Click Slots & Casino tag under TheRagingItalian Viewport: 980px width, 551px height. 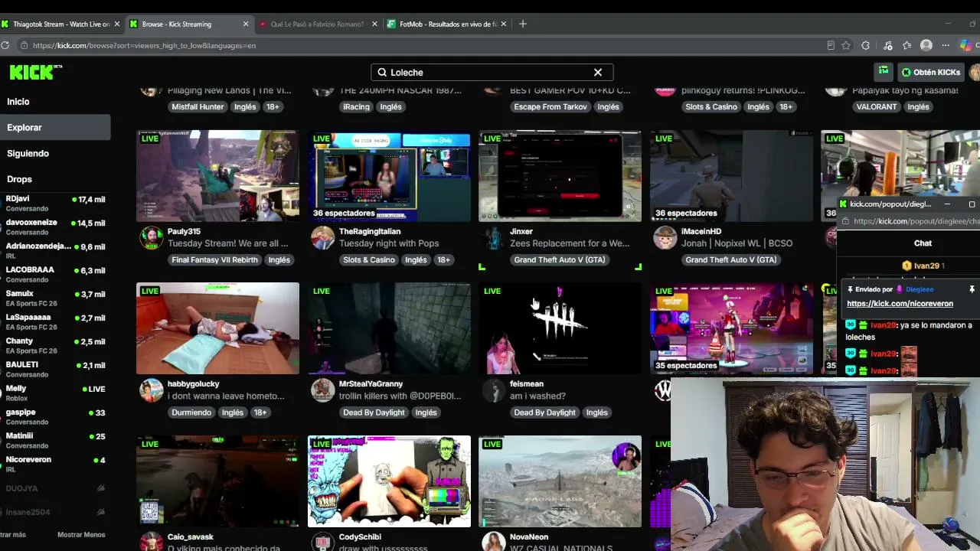coord(368,259)
